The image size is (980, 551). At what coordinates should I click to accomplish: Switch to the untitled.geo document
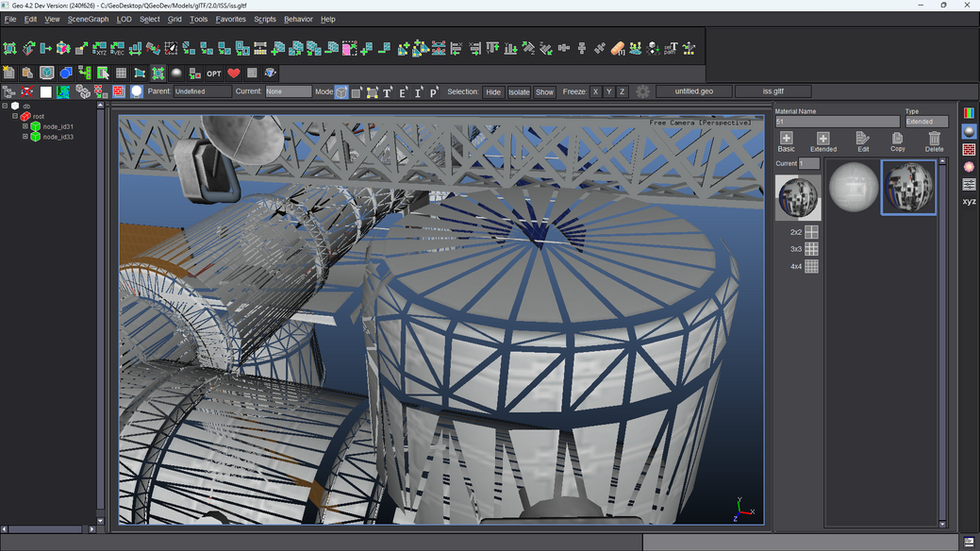pos(694,91)
